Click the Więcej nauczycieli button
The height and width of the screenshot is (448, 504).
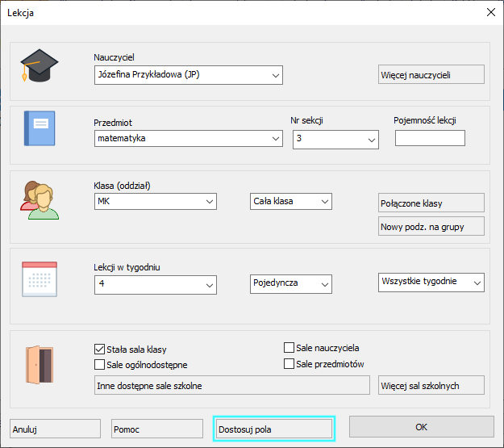[x=431, y=75]
